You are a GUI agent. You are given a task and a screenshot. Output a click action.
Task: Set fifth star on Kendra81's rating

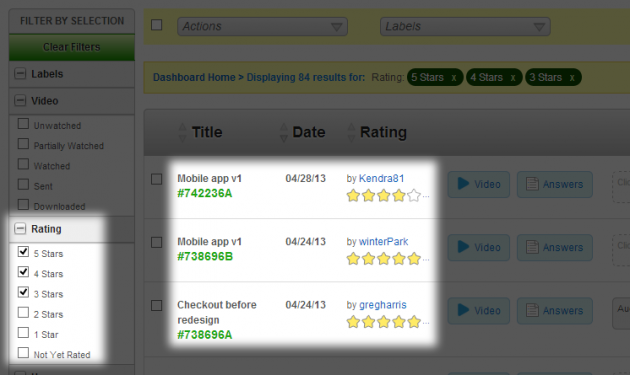(413, 196)
